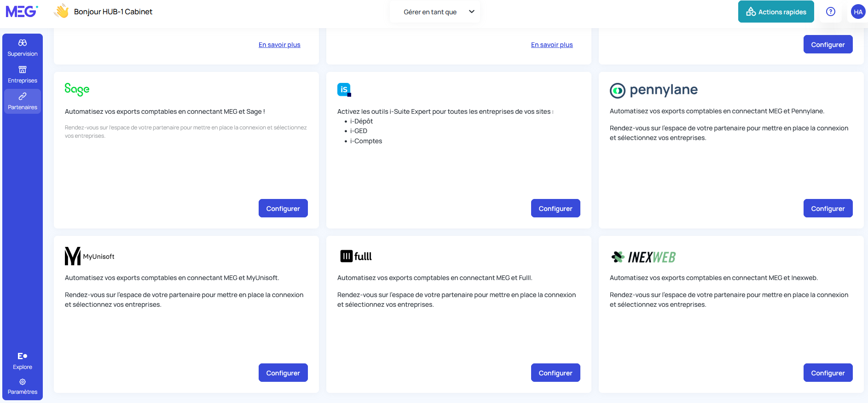Configure the i-Suite Expert integration
Image resolution: width=868 pixels, height=403 pixels.
pyautogui.click(x=555, y=209)
